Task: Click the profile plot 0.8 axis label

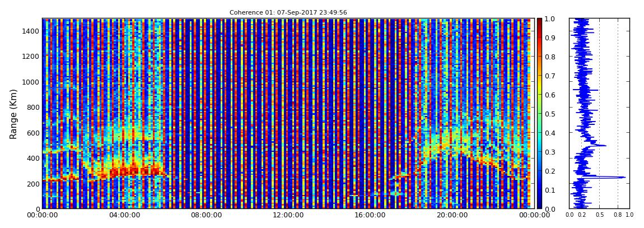Action: pyautogui.click(x=618, y=215)
